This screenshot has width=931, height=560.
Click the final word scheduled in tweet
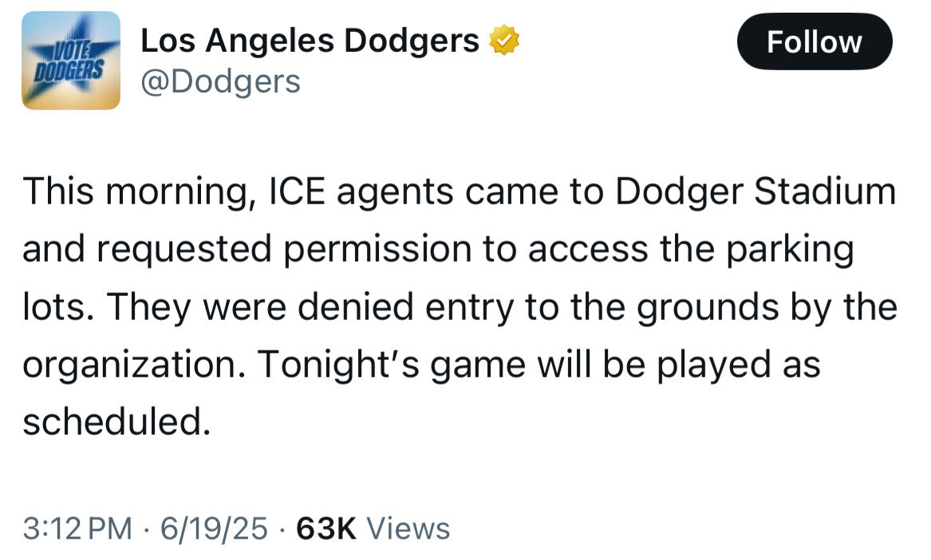(x=116, y=422)
